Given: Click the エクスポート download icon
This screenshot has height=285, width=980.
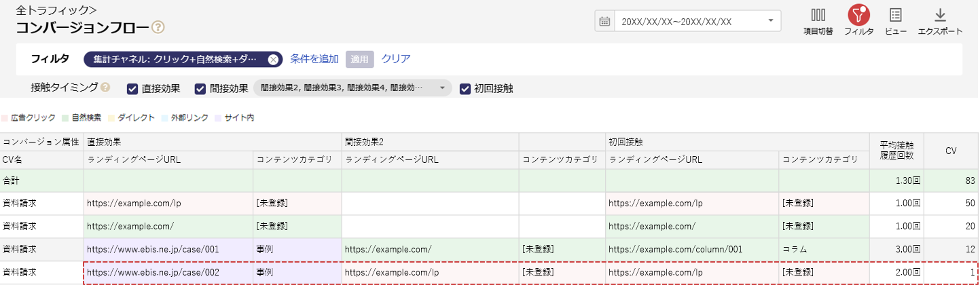Looking at the screenshot, I should [940, 15].
